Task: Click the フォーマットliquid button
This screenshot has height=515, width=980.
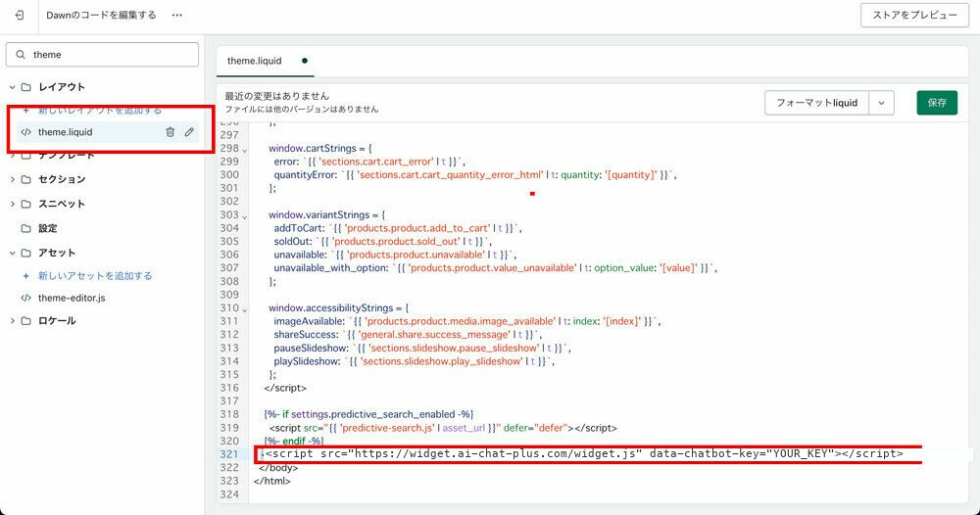Action: 816,103
